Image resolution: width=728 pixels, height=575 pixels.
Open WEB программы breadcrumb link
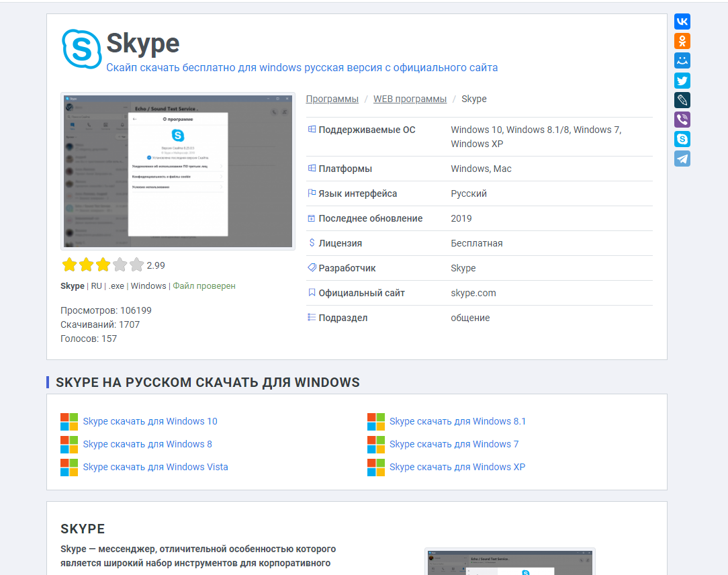tap(410, 99)
